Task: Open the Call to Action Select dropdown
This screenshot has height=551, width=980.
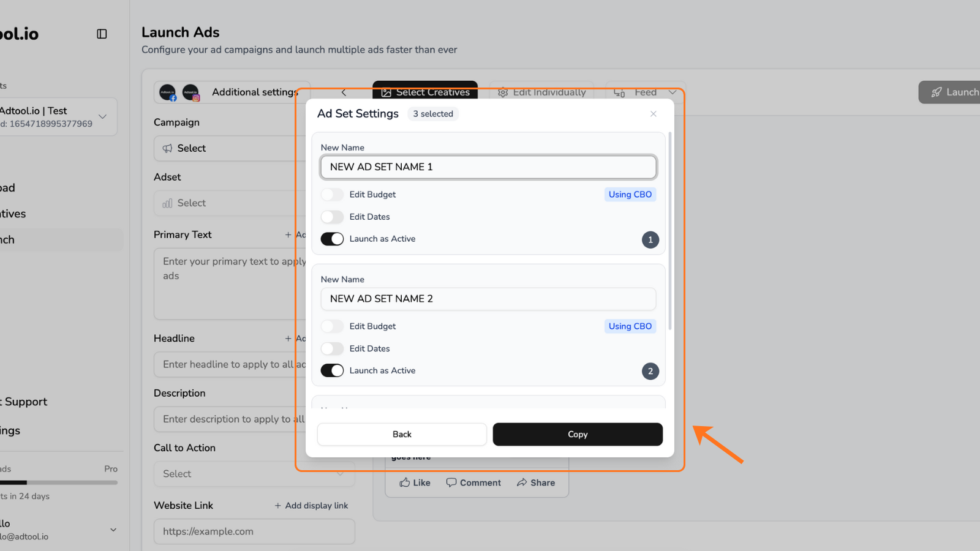Action: coord(254,474)
